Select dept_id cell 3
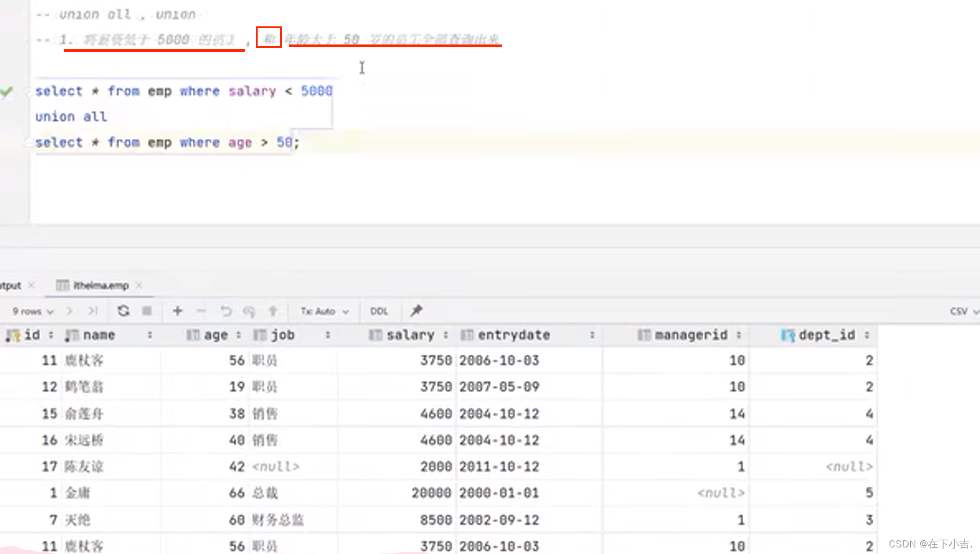The height and width of the screenshot is (554, 980). point(869,519)
